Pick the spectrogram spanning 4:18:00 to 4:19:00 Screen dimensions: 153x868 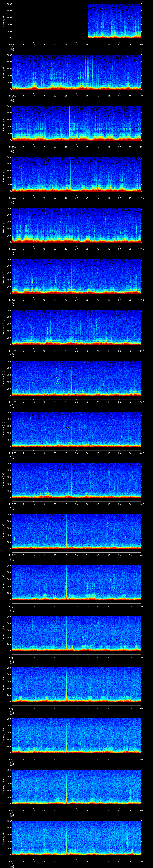tap(77, 481)
